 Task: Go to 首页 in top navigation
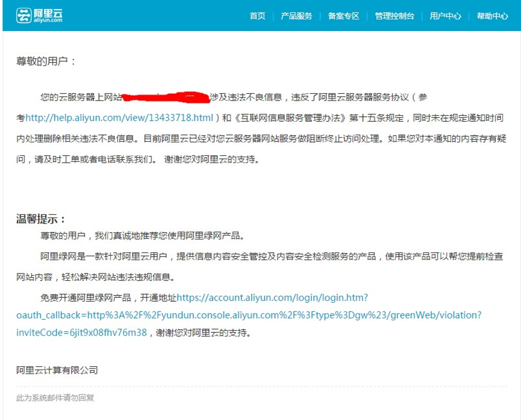tap(258, 16)
